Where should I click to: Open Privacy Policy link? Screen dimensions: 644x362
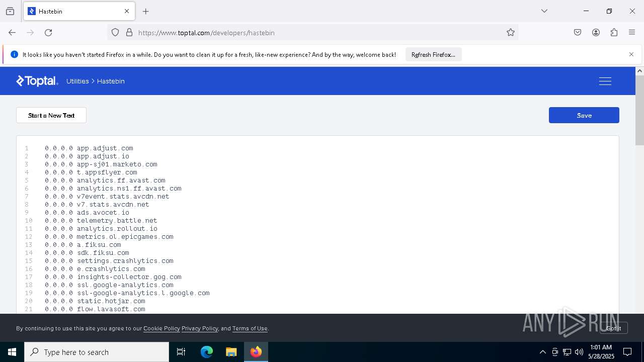(200, 328)
